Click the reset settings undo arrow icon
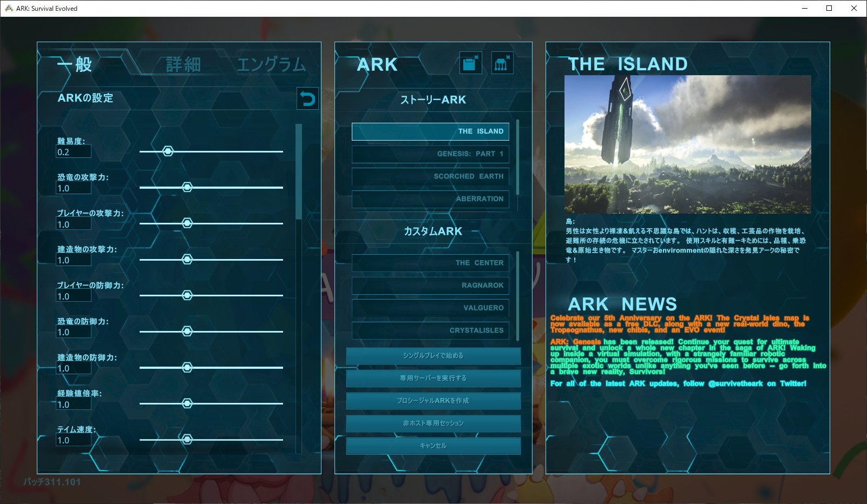Screen dimensions: 867x504 click(x=307, y=98)
